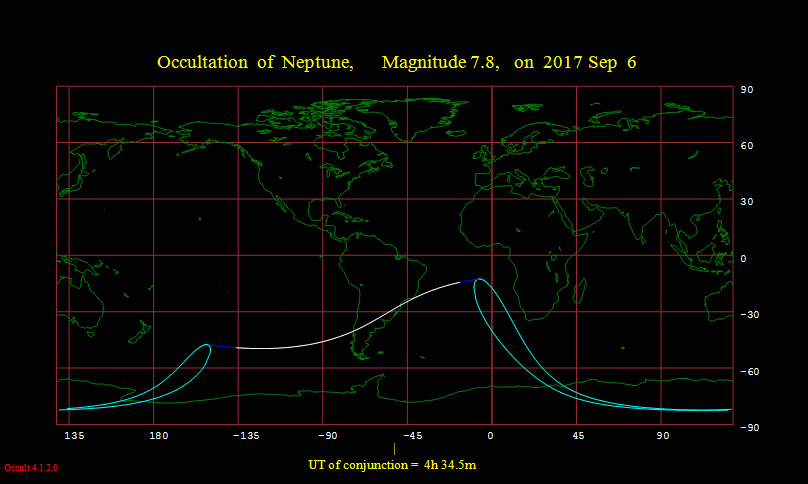The height and width of the screenshot is (484, 808).
Task: Click the 45 longitude axis label
Action: pos(579,436)
